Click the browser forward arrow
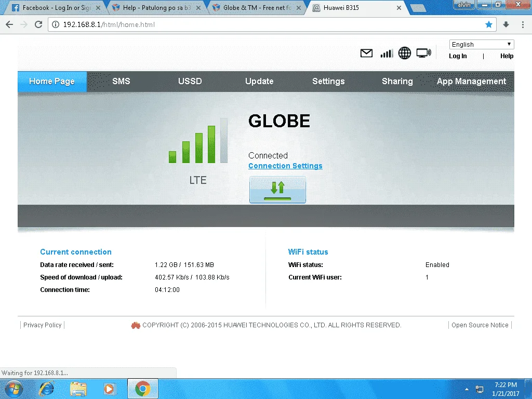The image size is (532, 399). pyautogui.click(x=24, y=24)
